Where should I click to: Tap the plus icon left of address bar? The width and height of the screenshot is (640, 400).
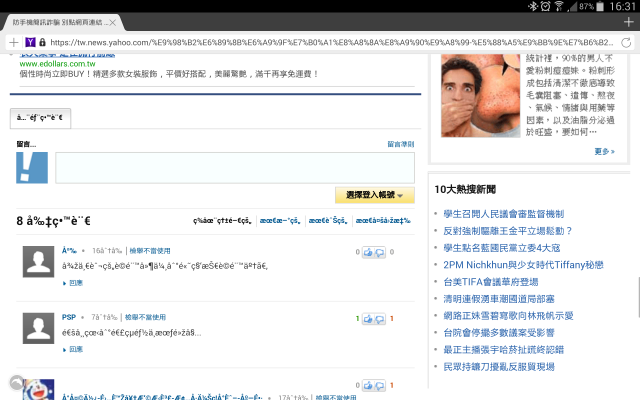[13, 42]
